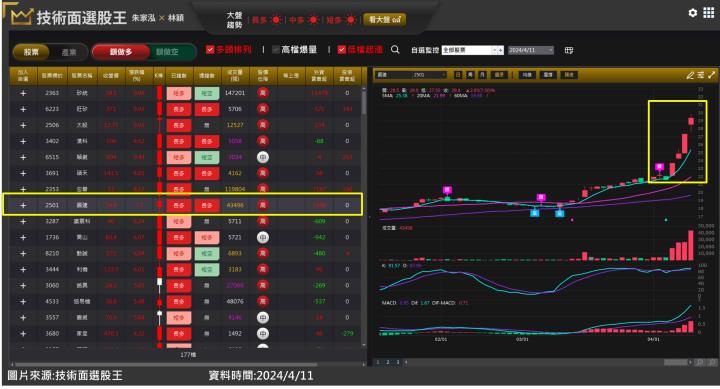Add stock 2363 to watchlist

point(23,93)
